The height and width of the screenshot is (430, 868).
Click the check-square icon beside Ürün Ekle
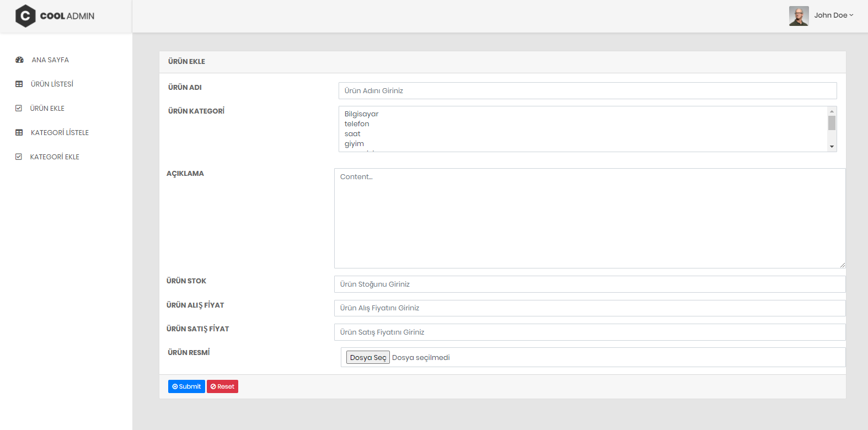(19, 109)
